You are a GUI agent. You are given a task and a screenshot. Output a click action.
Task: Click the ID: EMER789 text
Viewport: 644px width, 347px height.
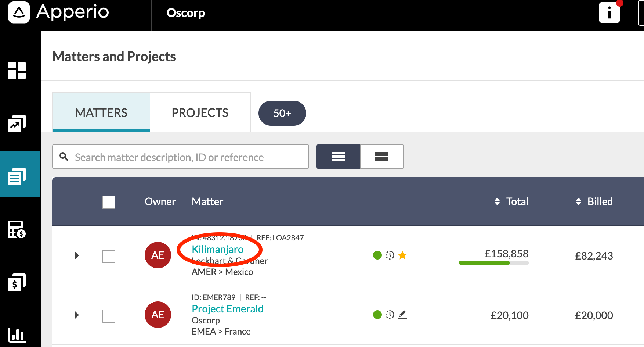tap(214, 297)
